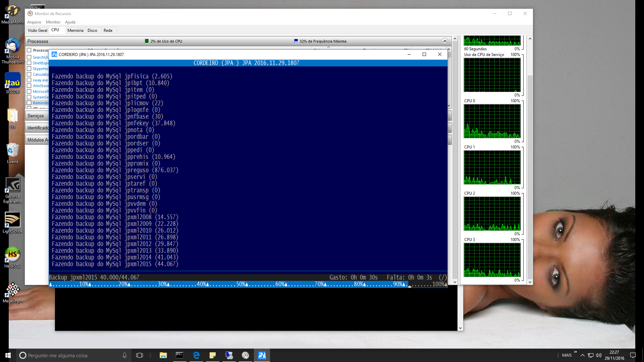Click the taskbar clock showing 22:27
This screenshot has height=362, width=644.
pyautogui.click(x=614, y=355)
